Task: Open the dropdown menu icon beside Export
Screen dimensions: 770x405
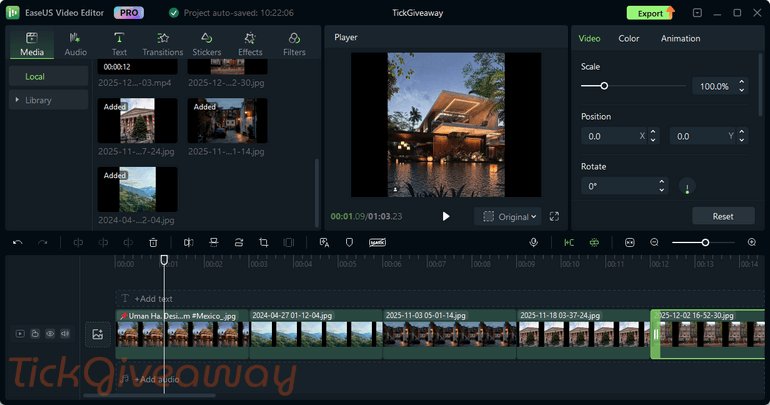Action: click(x=697, y=13)
